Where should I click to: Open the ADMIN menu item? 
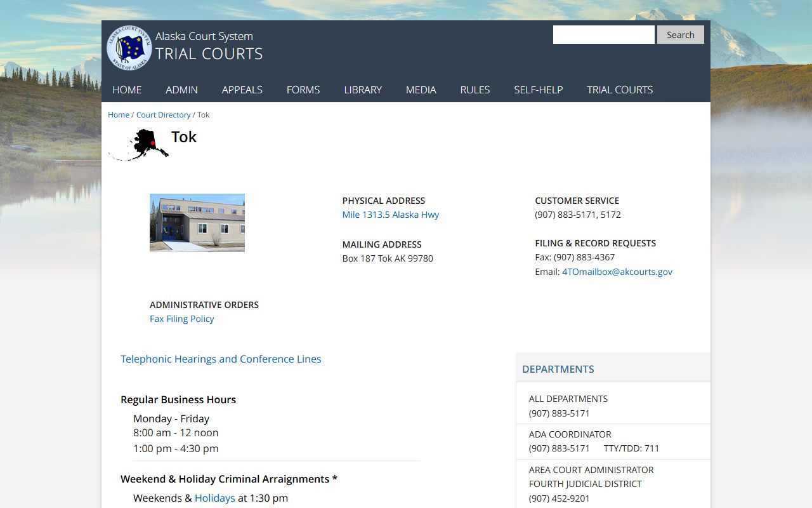tap(182, 90)
